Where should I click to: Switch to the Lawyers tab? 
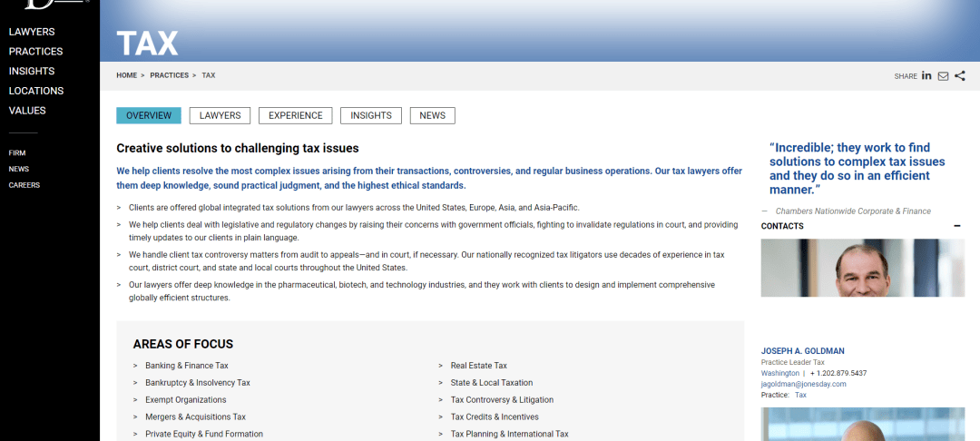[x=220, y=116]
